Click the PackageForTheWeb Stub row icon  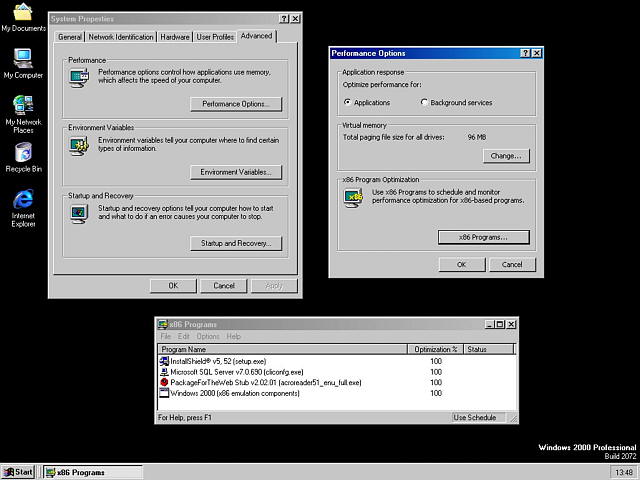pyautogui.click(x=164, y=382)
